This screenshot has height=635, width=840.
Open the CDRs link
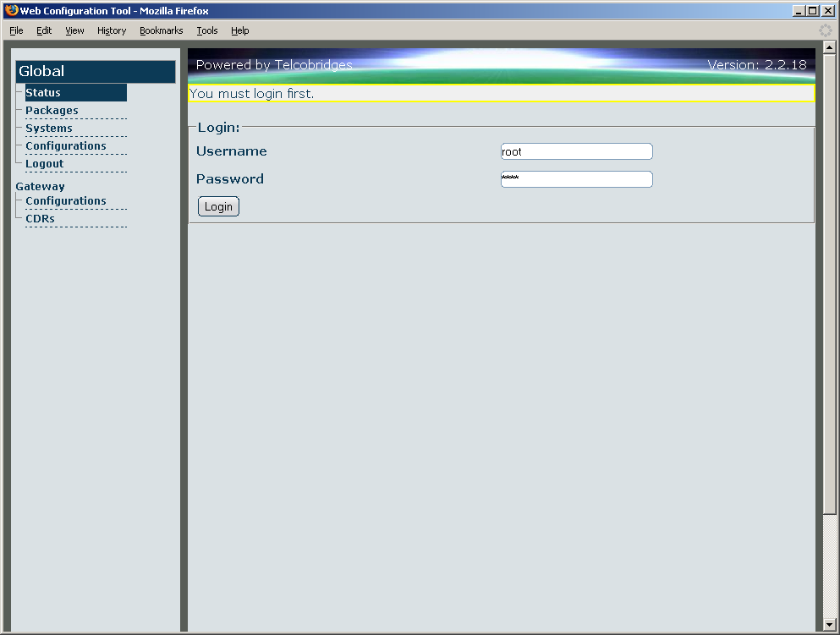[40, 218]
